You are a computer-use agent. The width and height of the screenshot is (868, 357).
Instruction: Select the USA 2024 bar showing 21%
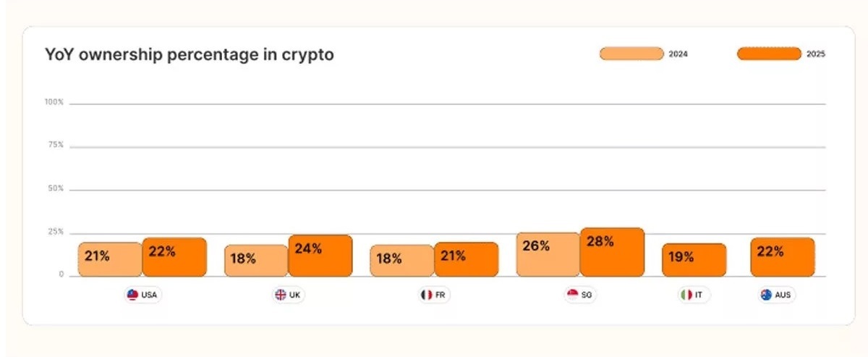[x=110, y=259]
